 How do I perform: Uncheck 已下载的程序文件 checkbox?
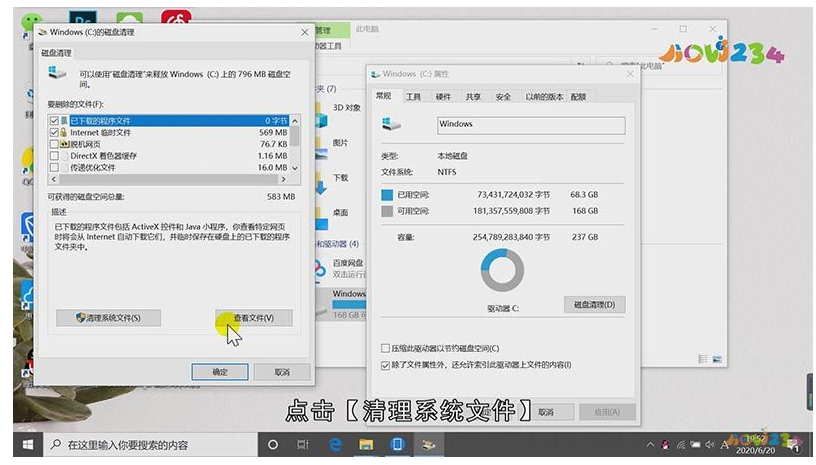54,121
